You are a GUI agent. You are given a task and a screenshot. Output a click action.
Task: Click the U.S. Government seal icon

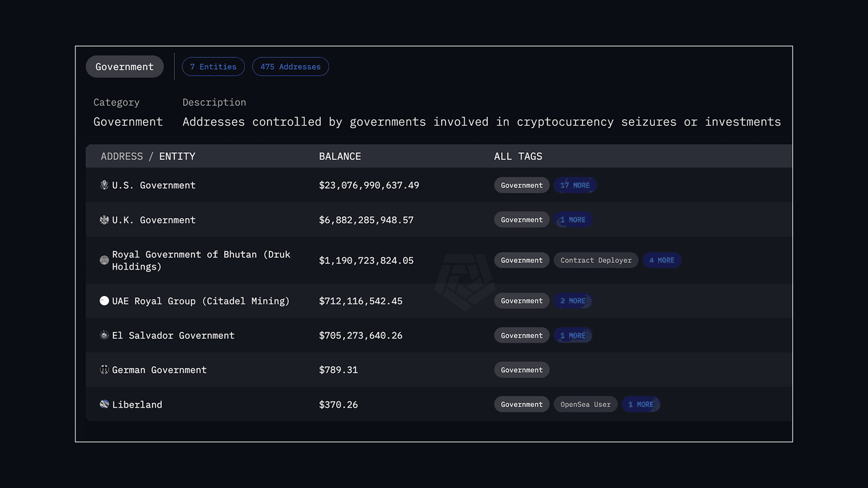click(104, 185)
